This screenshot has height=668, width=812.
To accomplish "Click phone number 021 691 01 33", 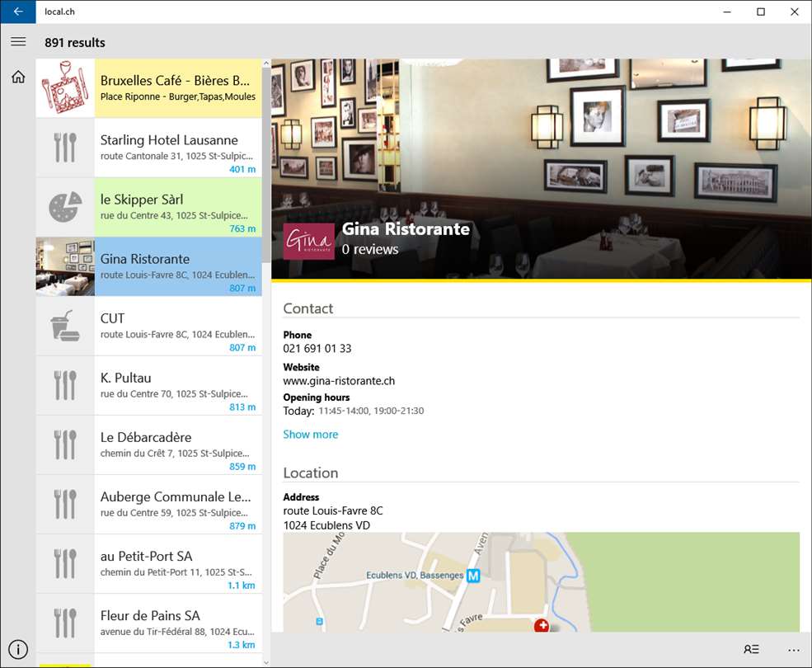I will tap(317, 348).
